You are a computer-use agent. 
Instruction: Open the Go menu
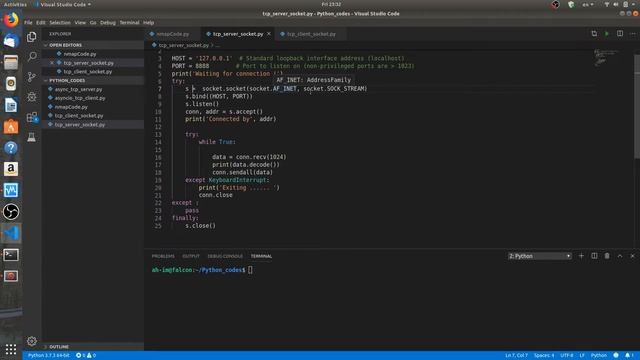[93, 22]
